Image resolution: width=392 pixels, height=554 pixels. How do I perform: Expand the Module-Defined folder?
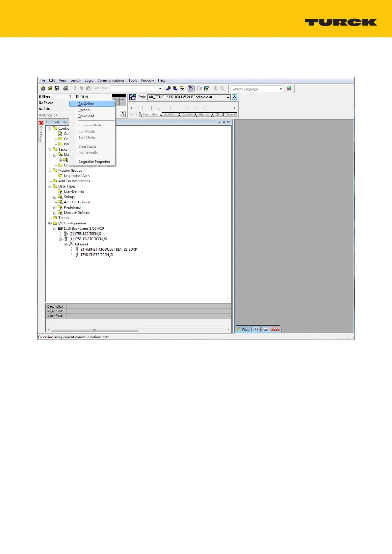point(55,213)
